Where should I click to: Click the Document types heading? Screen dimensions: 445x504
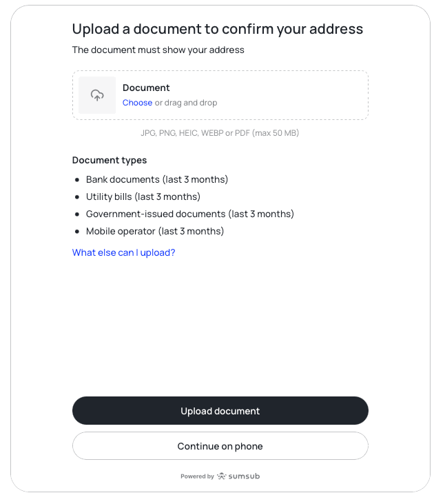point(110,160)
